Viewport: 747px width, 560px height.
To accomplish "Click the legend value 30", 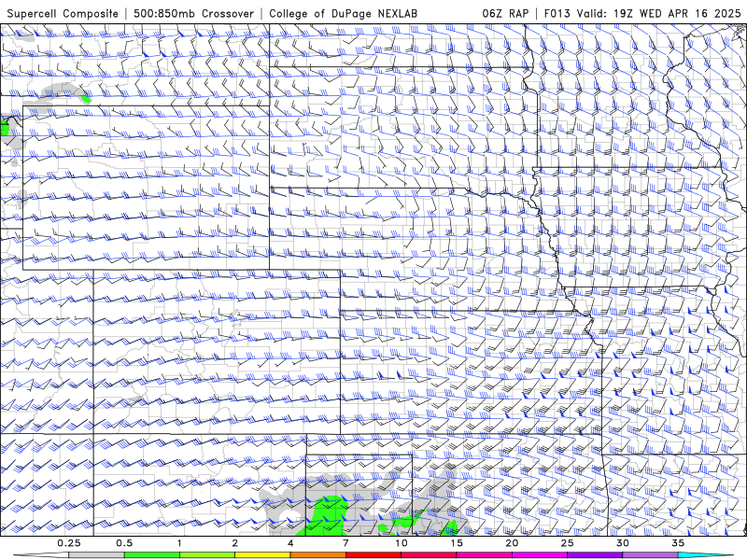I will [x=623, y=543].
